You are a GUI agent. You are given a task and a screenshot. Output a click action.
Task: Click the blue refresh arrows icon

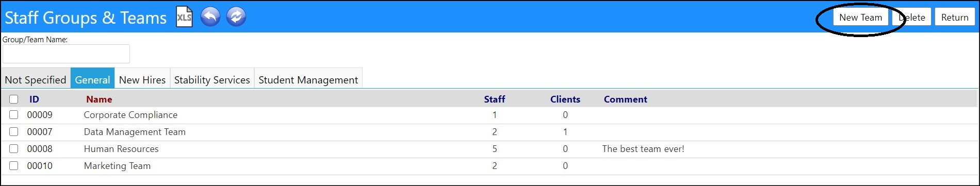236,17
